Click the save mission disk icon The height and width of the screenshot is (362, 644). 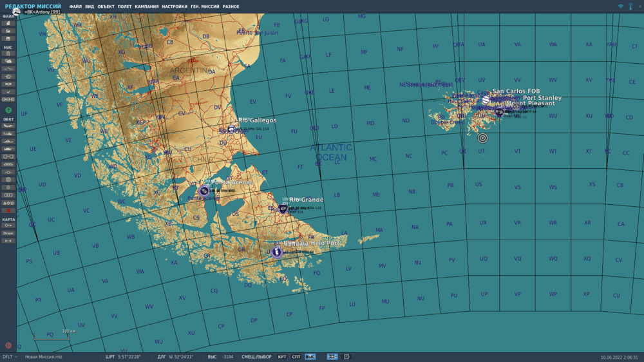tap(8, 39)
